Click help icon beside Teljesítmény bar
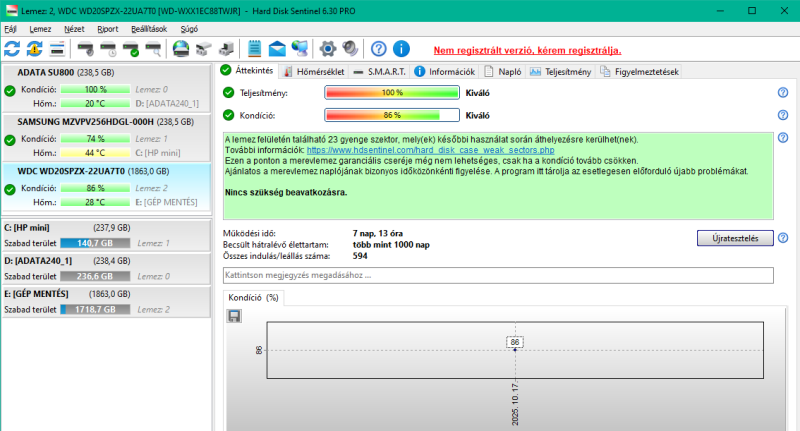 783,92
